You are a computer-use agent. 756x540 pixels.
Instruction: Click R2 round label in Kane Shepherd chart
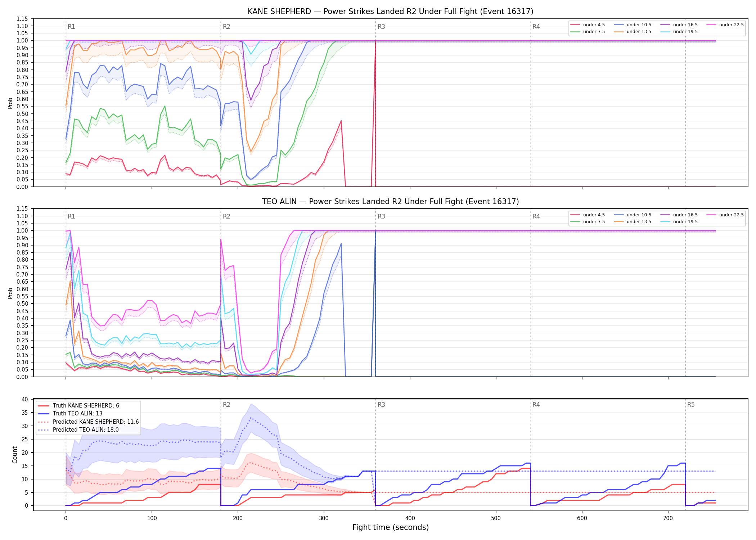226,27
